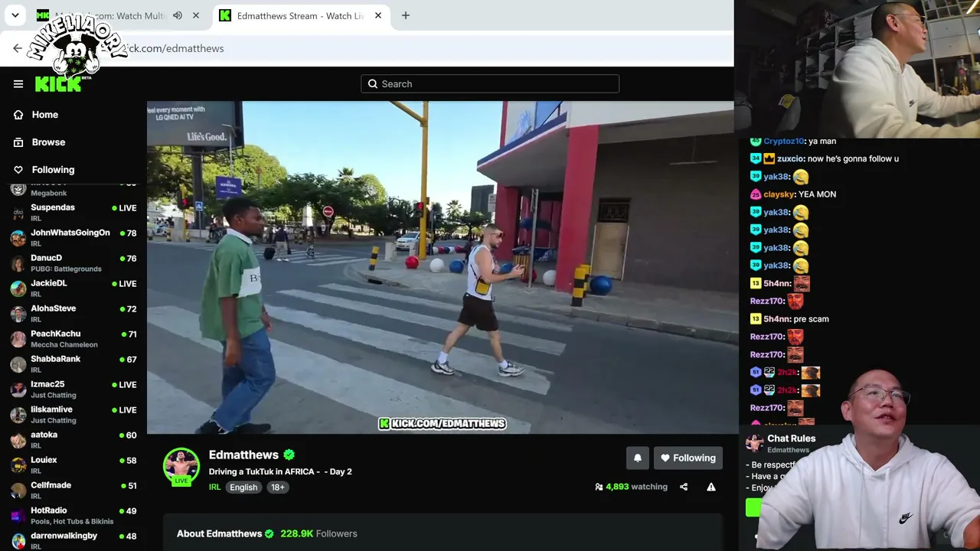The image size is (980, 551).
Task: Click the IRL category link
Action: tap(214, 487)
